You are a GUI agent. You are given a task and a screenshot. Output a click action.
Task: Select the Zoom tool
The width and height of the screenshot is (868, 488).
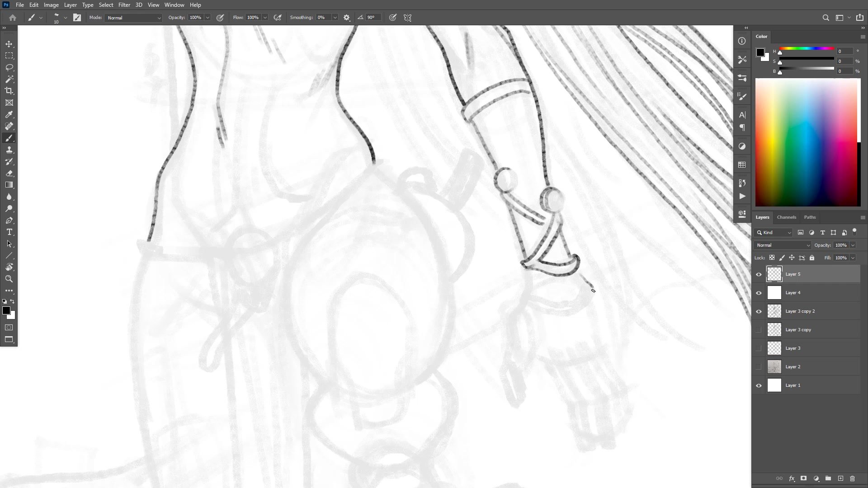[9, 279]
